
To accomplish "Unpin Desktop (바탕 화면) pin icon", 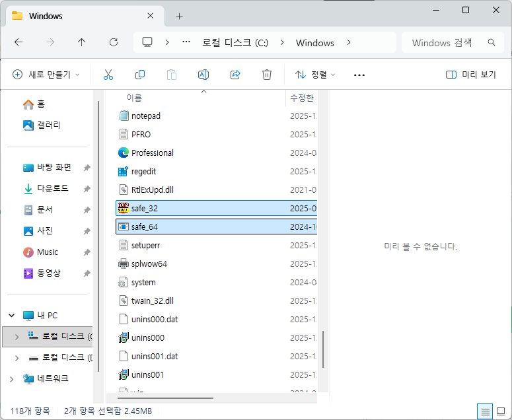I will tap(87, 168).
